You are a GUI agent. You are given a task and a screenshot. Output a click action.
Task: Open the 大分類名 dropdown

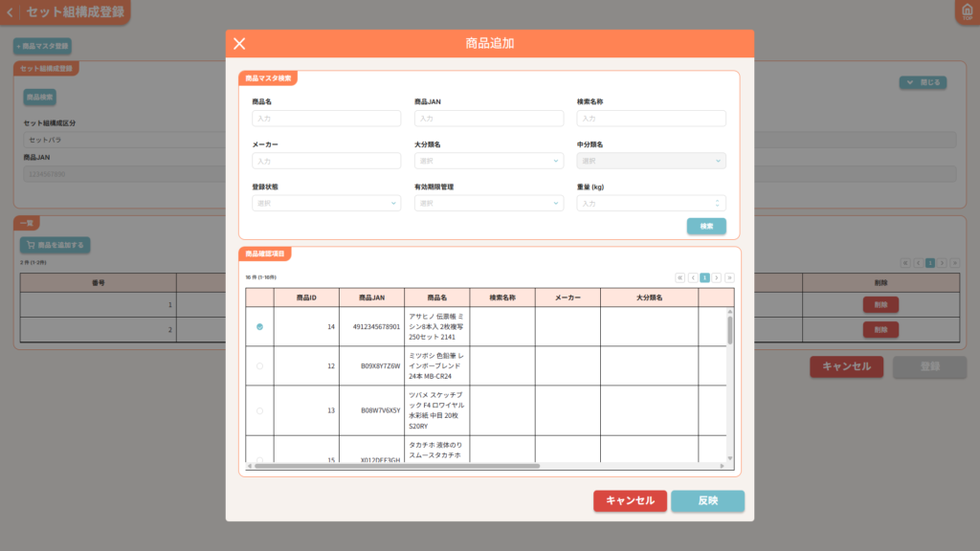coord(489,161)
